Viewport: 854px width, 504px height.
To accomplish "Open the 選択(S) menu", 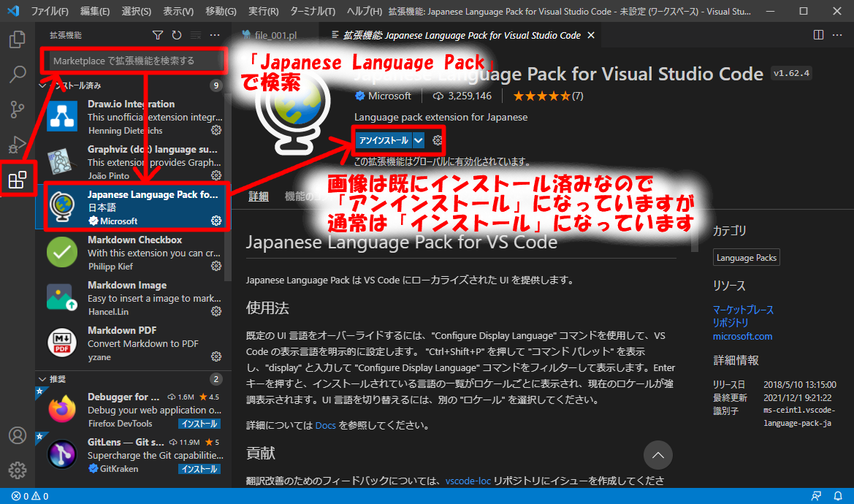I will [136, 11].
